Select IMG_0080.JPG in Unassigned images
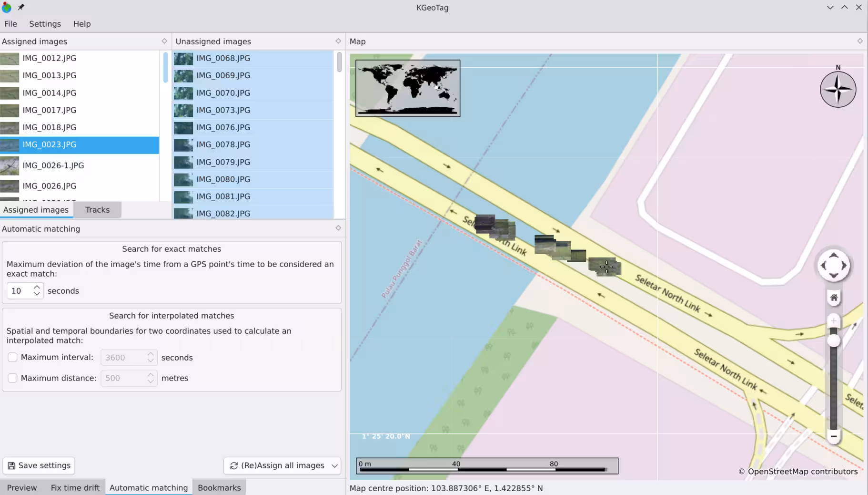 pyautogui.click(x=253, y=179)
